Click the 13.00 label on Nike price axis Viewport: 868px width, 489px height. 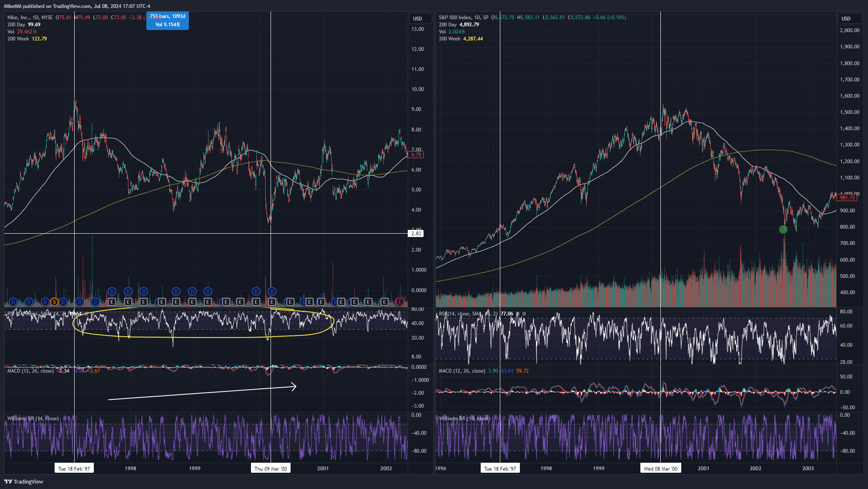pos(417,29)
